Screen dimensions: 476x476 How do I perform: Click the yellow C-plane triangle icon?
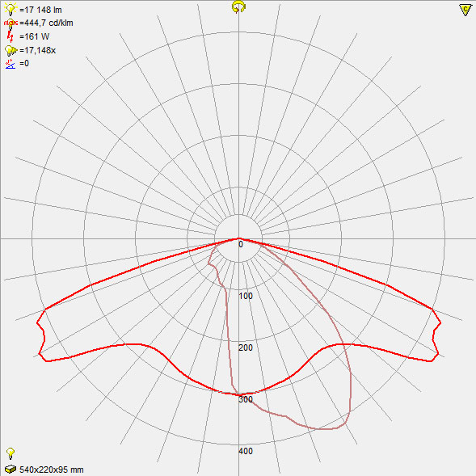click(x=465, y=10)
